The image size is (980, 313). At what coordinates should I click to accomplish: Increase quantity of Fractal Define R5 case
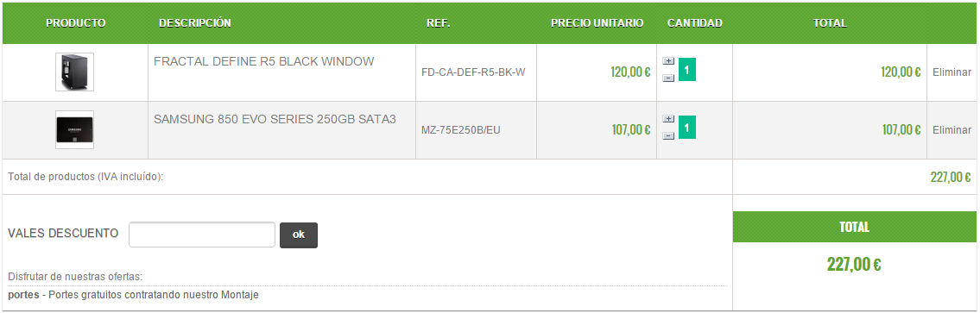point(668,61)
